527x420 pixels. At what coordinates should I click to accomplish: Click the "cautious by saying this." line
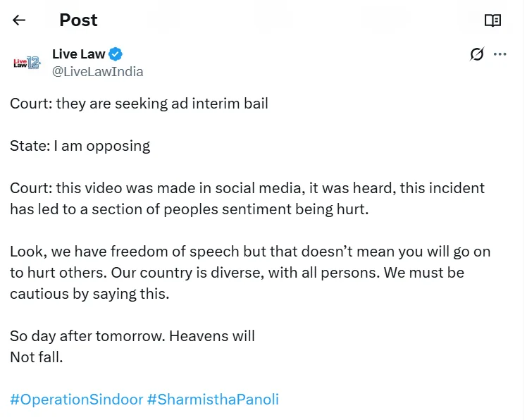coord(89,294)
